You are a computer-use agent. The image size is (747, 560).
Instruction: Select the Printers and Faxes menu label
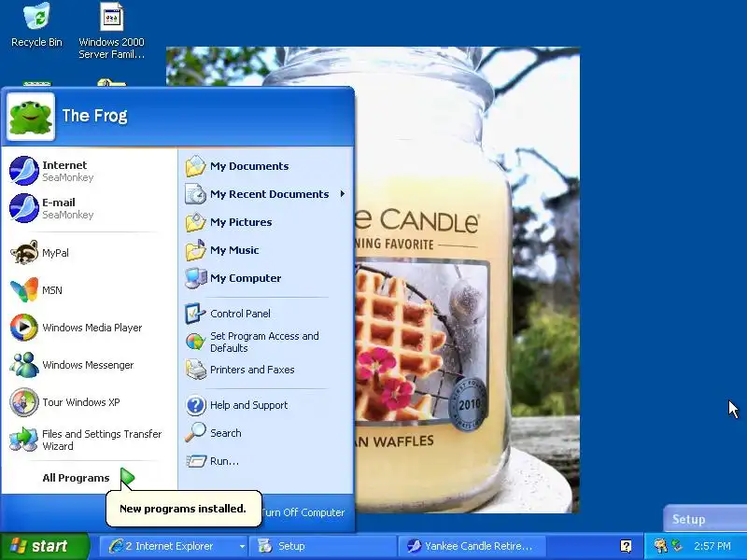click(252, 370)
